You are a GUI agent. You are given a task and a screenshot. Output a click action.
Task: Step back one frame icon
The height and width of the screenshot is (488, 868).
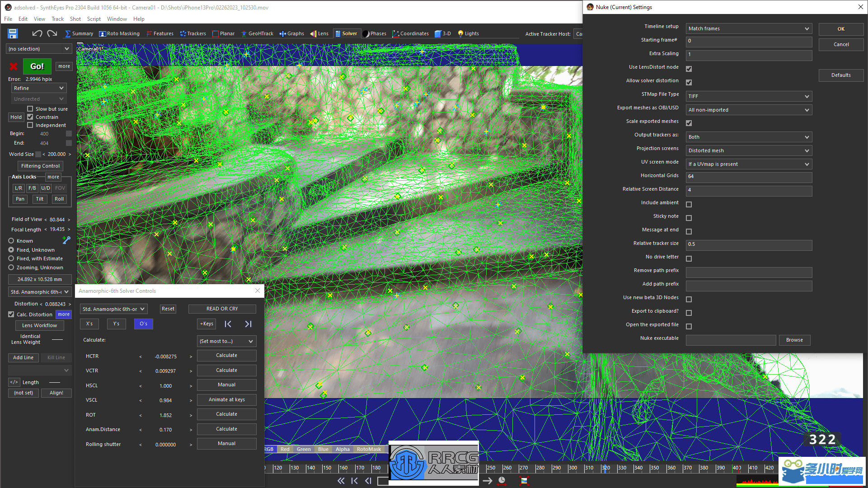coord(368,481)
